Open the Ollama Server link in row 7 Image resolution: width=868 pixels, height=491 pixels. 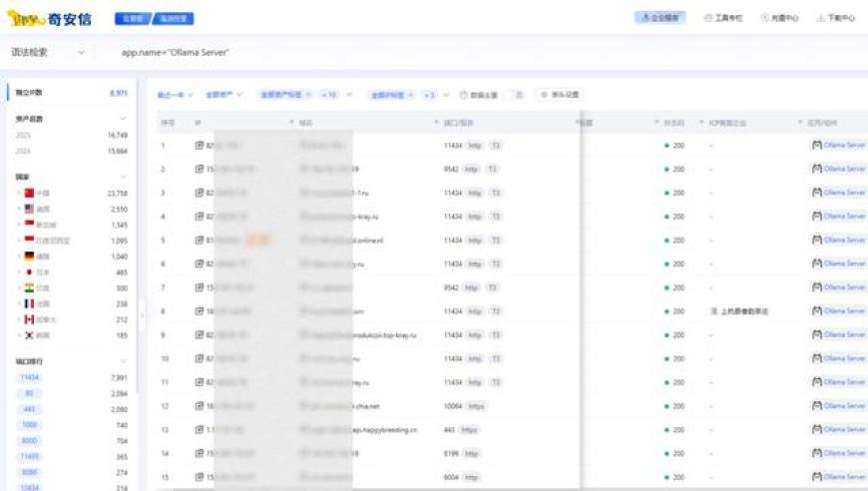[844, 287]
